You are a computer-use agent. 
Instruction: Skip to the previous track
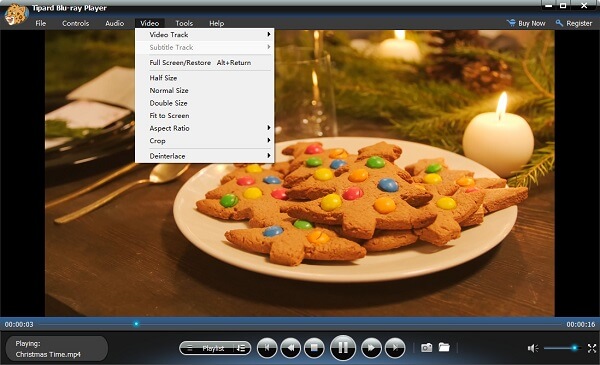pyautogui.click(x=267, y=348)
